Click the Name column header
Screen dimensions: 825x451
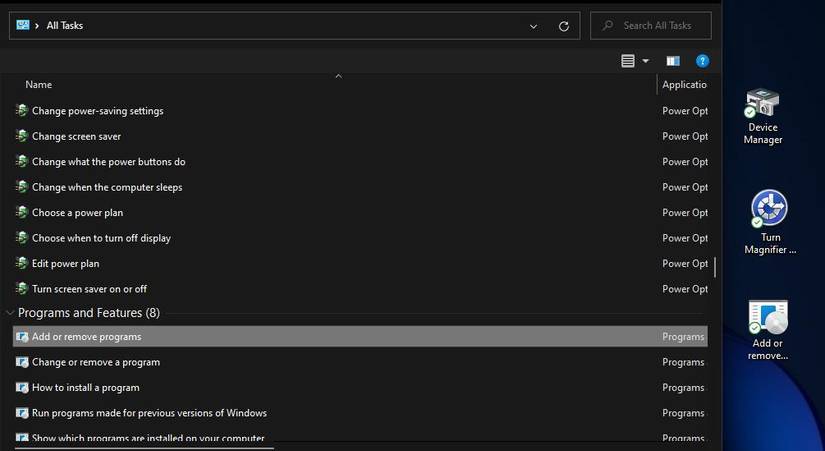click(x=38, y=84)
